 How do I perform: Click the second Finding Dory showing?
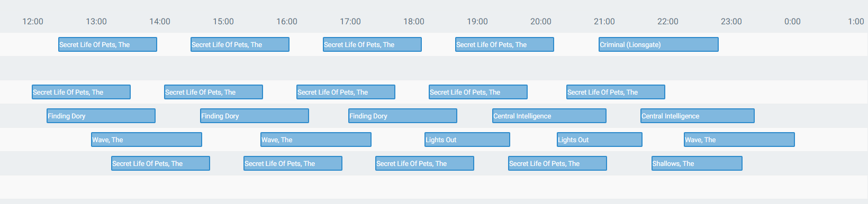pos(255,116)
